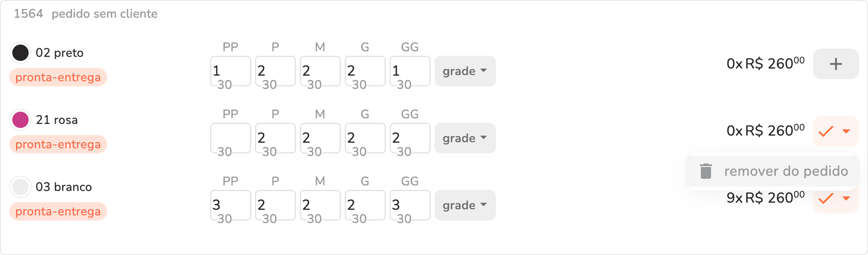
Task: Select "remover do pedido" menu option
Action: click(786, 171)
